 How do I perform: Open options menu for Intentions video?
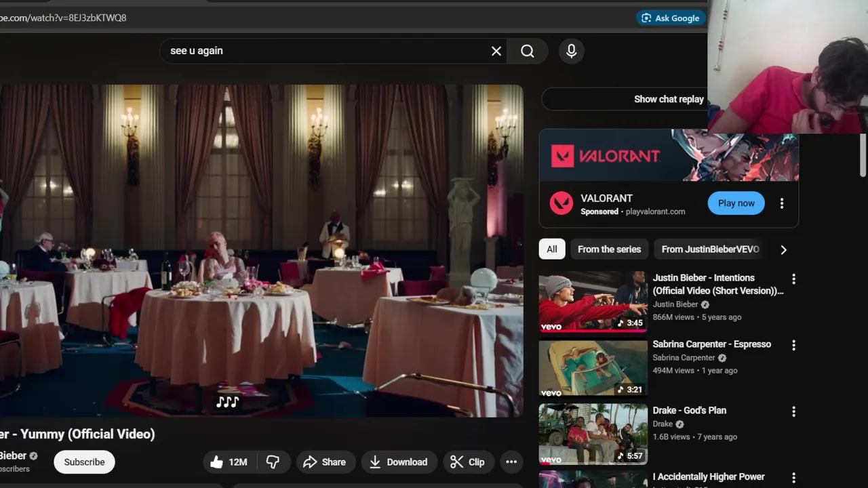[x=793, y=279]
